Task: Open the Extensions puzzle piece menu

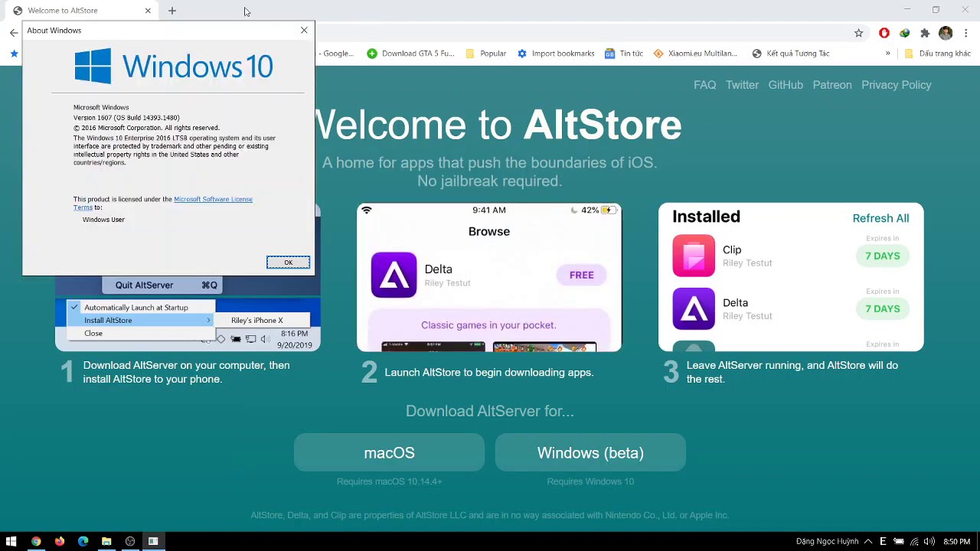Action: [x=925, y=33]
